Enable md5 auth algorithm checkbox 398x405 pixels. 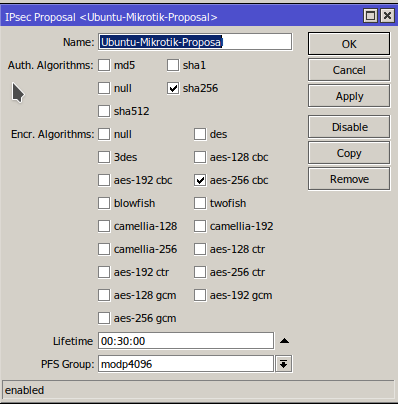point(104,65)
